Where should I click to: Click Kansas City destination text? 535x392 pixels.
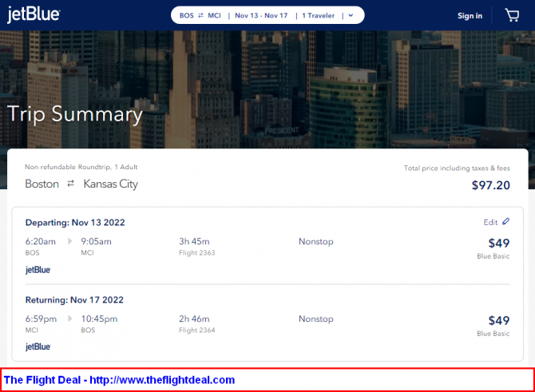[x=110, y=184]
